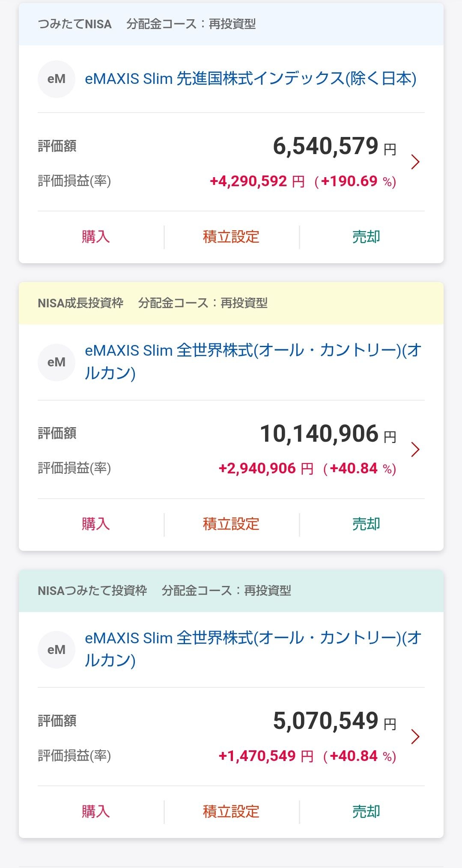The height and width of the screenshot is (868, 462).
Task: Tap 購入 in the NISA成長投資枠 card
Action: click(x=96, y=524)
